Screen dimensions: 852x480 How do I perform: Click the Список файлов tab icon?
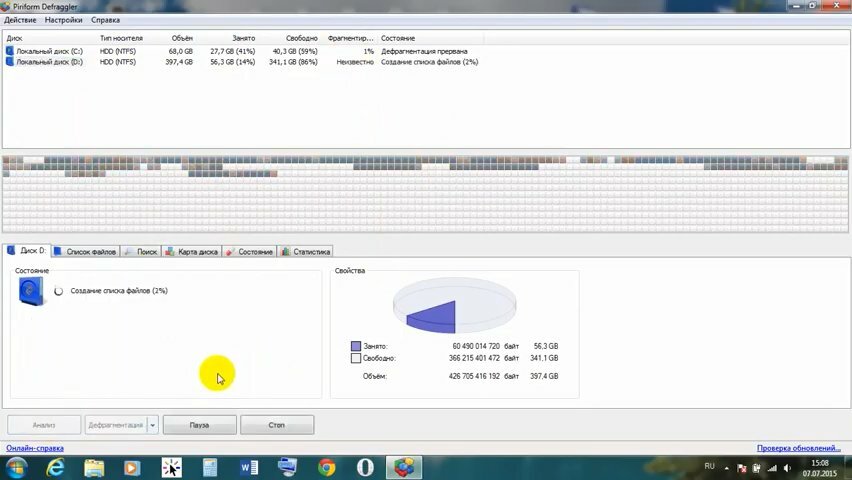pyautogui.click(x=58, y=251)
